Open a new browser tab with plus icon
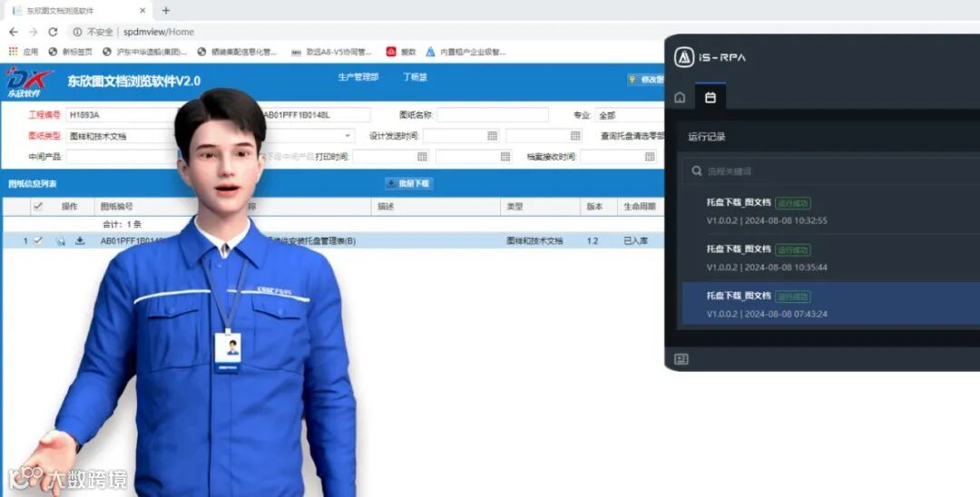Viewport: 980px width, 497px height. [166, 11]
